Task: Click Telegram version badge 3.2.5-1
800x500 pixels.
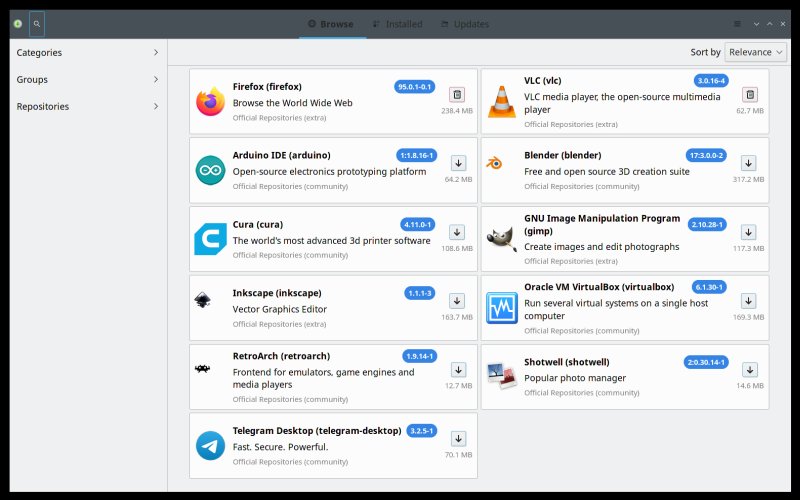Action: (x=421, y=431)
